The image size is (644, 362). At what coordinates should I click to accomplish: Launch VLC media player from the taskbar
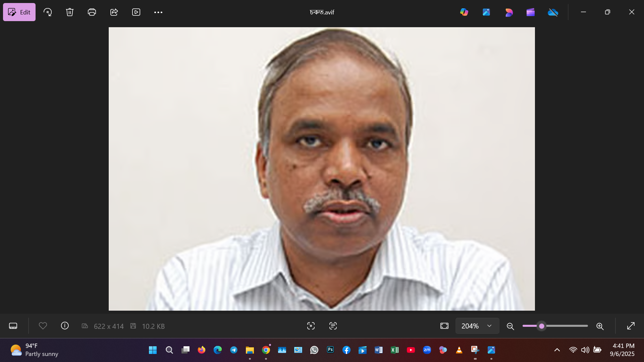point(459,350)
